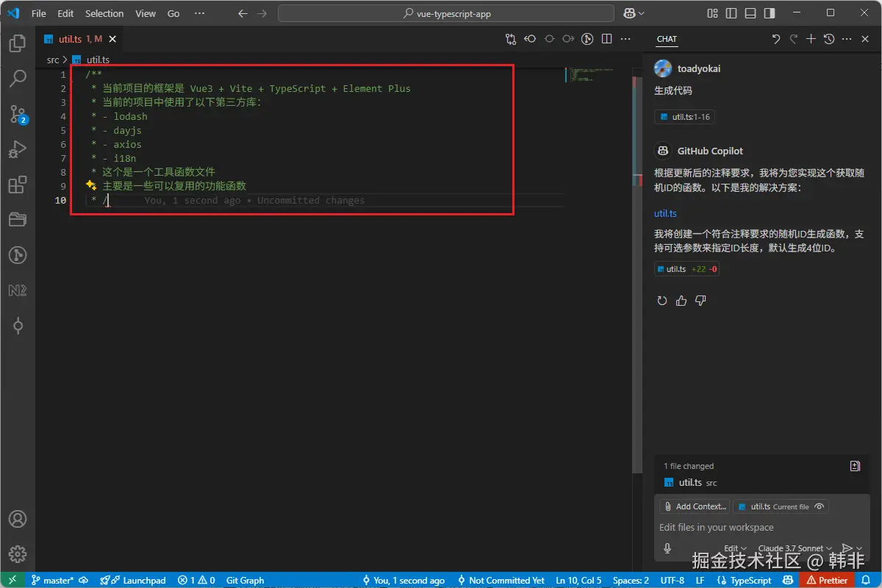Open the Claude 3.7 Sonnet model dropdown
Image resolution: width=882 pixels, height=588 pixels.
coord(795,548)
